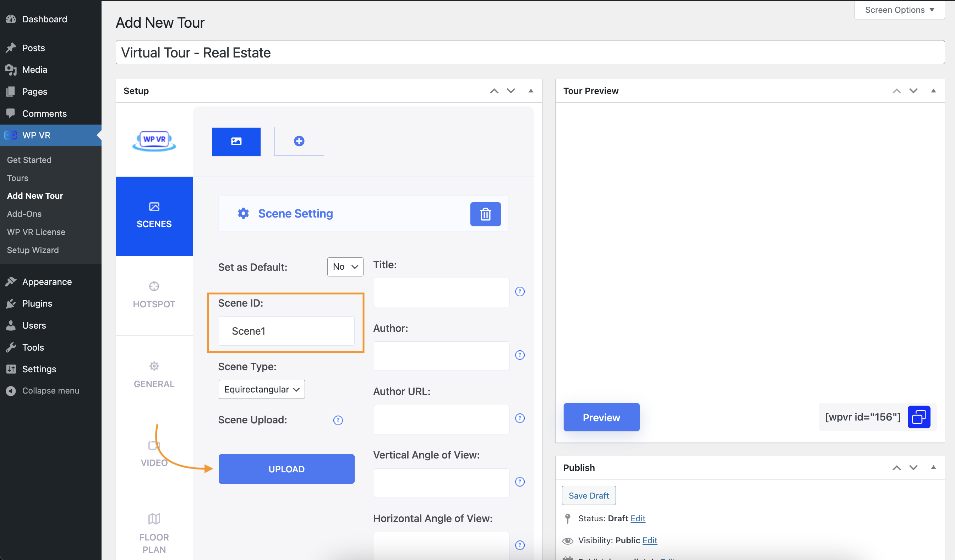Click the Scenes panel icon
Viewport: 955px width, 560px height.
pos(154,207)
